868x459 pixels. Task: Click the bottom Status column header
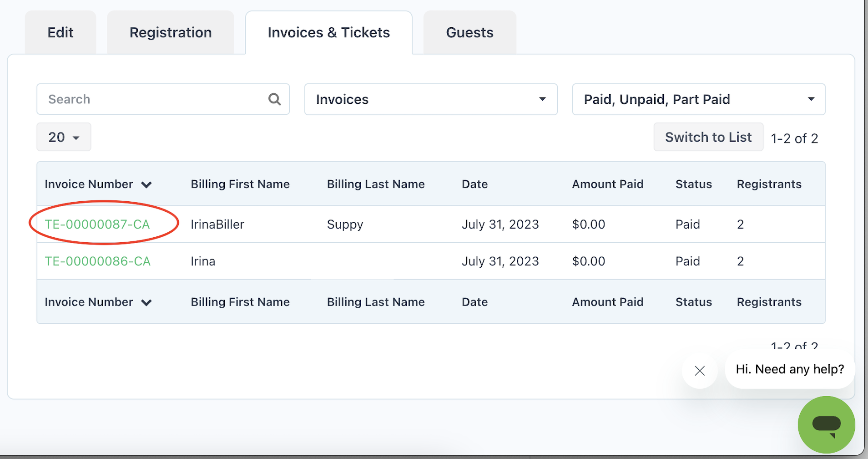(693, 302)
